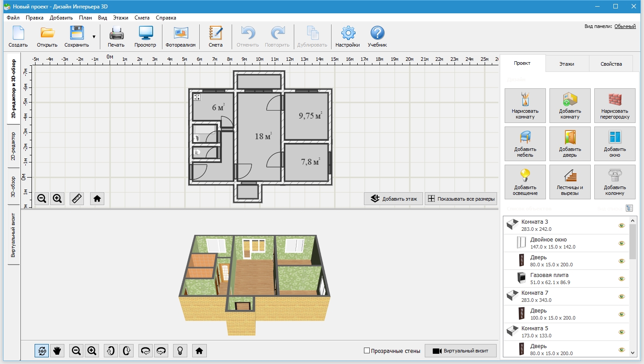This screenshot has height=364, width=644.
Task: Click Показывать все размеры button
Action: (461, 199)
